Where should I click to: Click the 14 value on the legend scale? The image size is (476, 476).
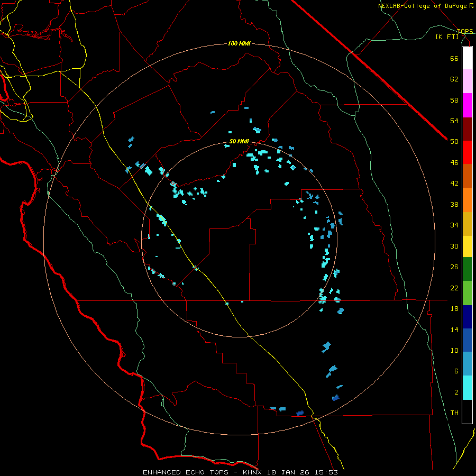pos(454,329)
